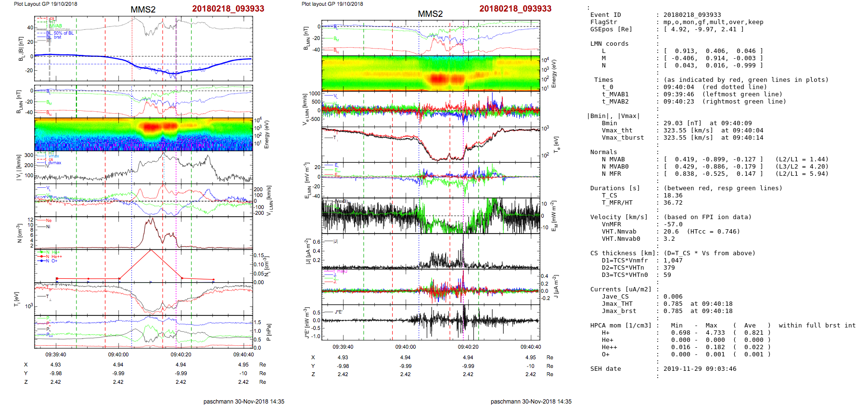This screenshot has height=405, width=868.
Task: Click the left plot's energy spectrogram panel
Action: pos(143,134)
